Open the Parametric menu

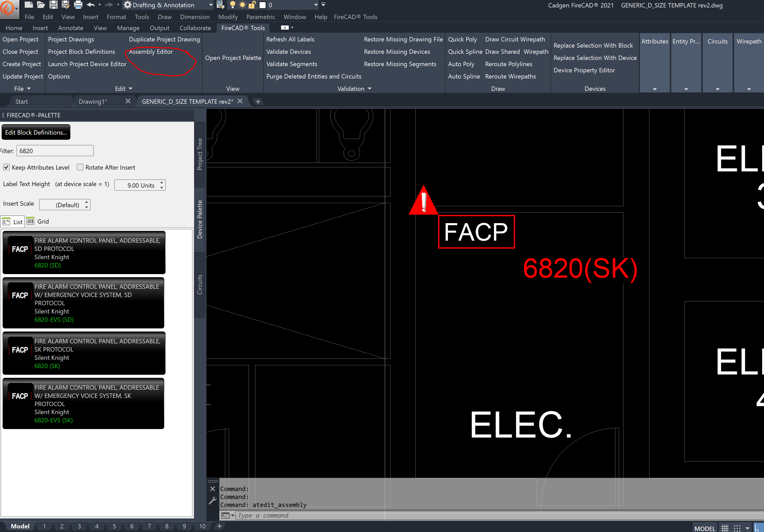point(261,17)
